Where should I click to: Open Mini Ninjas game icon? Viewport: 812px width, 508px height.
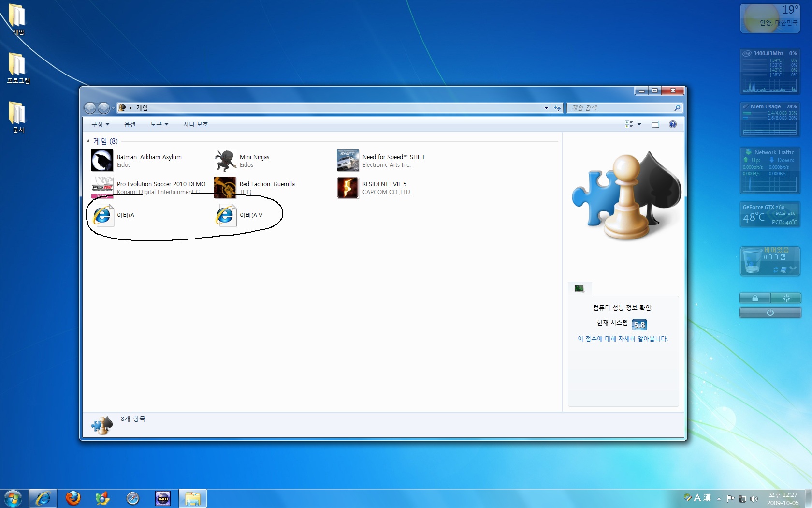click(x=225, y=161)
